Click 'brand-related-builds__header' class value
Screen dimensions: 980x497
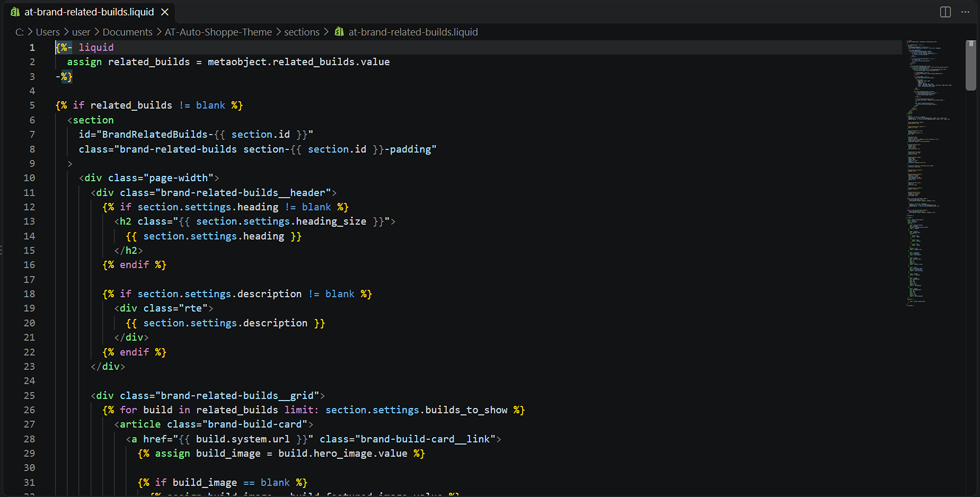coord(243,192)
